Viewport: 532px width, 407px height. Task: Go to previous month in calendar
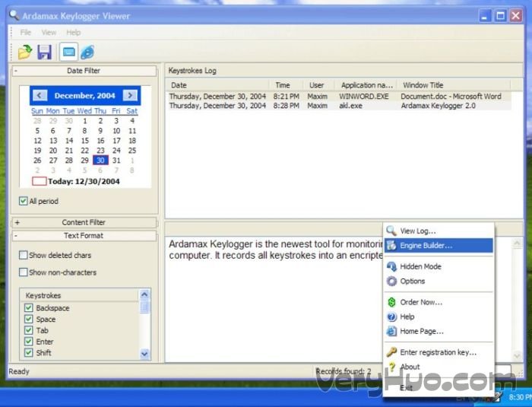[x=40, y=95]
